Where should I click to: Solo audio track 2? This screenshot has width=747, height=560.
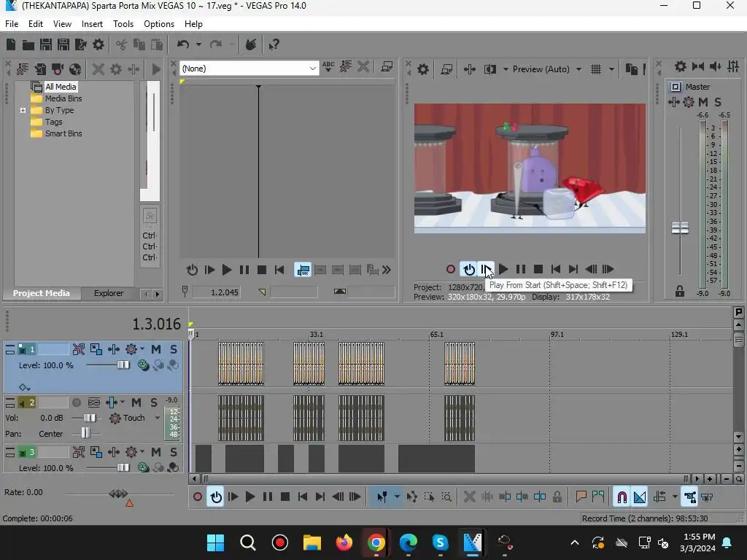coord(154,402)
